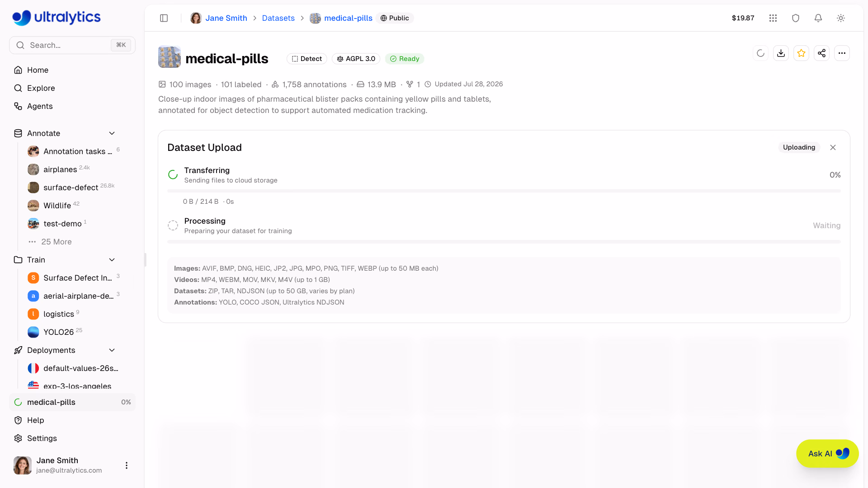Click medical-pills upload progress row in sidebar
This screenshot has height=488, width=868.
coord(72,402)
